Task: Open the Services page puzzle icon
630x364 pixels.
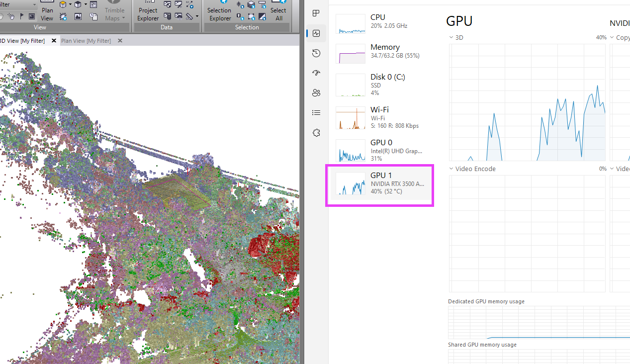Action: coord(316,133)
